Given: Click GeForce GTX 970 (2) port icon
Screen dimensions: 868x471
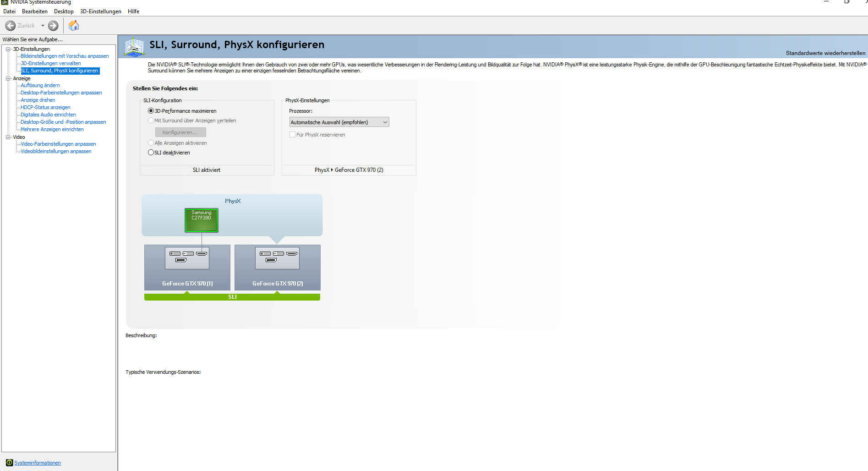Looking at the screenshot, I should [x=277, y=257].
